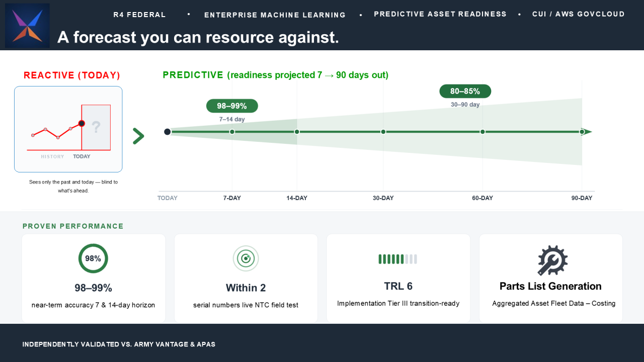Click the TRL 6 card title
The width and height of the screenshot is (644, 362).
(x=398, y=286)
